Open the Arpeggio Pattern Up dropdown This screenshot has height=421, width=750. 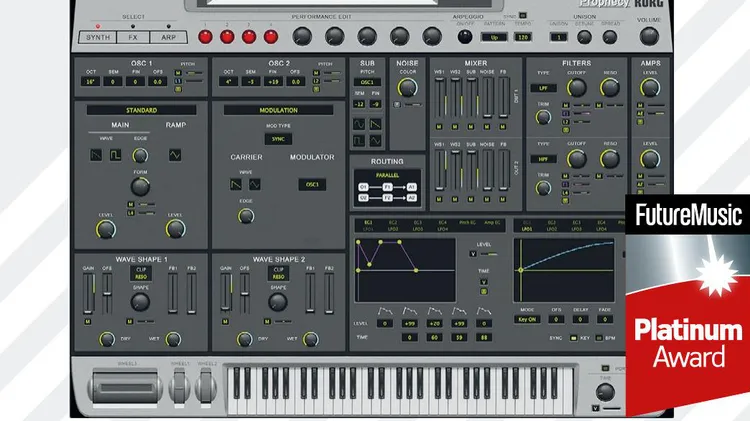coord(494,37)
